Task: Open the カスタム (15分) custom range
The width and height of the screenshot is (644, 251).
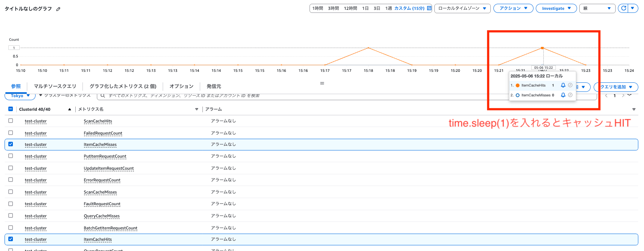Action: point(409,8)
